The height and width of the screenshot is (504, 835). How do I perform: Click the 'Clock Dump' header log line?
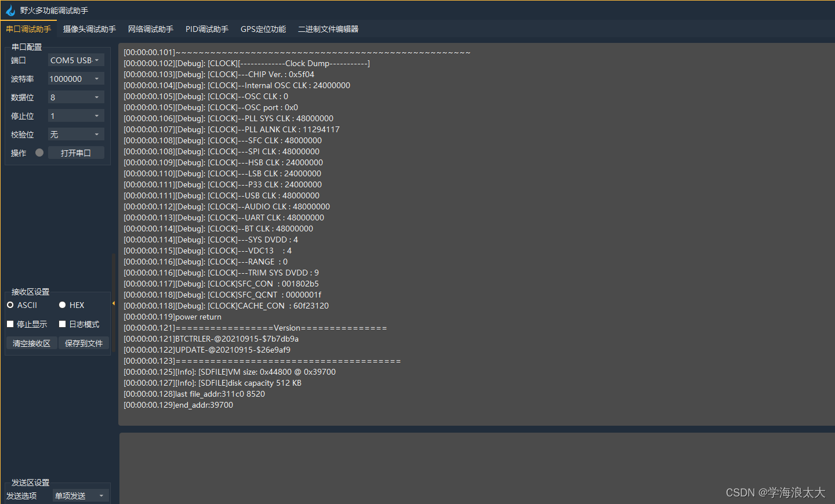(x=246, y=63)
